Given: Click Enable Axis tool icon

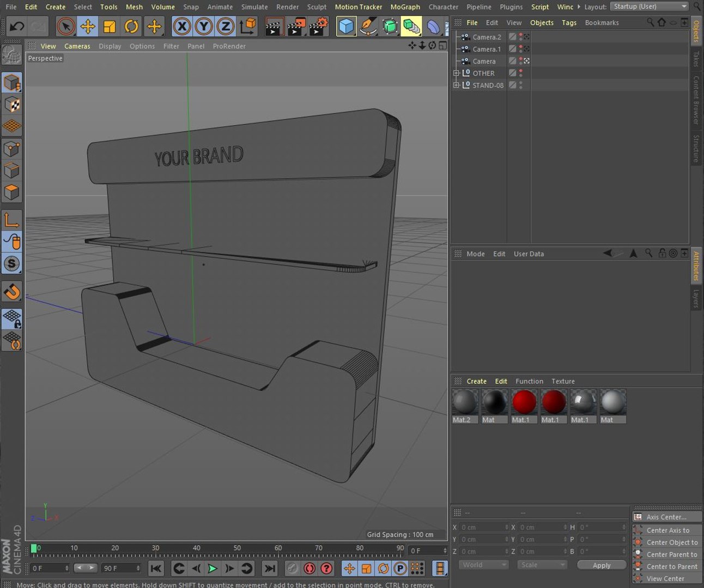Looking at the screenshot, I should (x=12, y=220).
